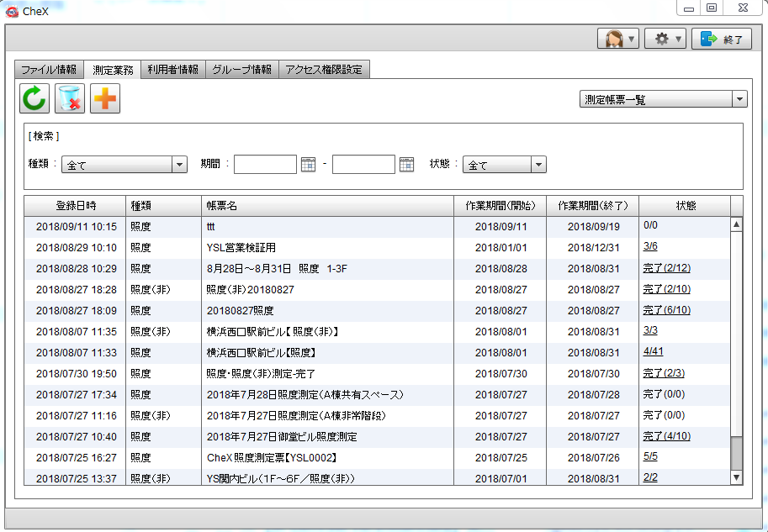
Task: Click the 2018/08/29 10:10 registration date cell
Action: point(77,248)
